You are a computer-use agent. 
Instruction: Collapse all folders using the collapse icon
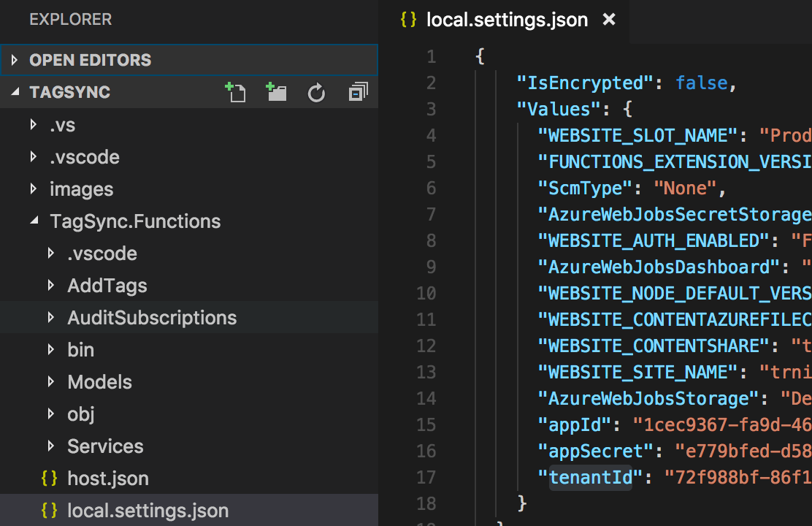tap(358, 92)
